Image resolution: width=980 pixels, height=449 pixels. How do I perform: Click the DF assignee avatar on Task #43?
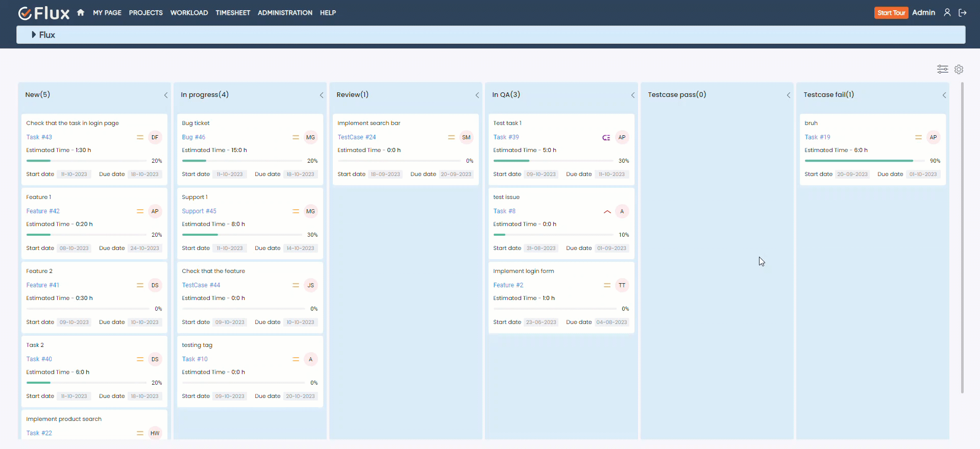pos(155,137)
